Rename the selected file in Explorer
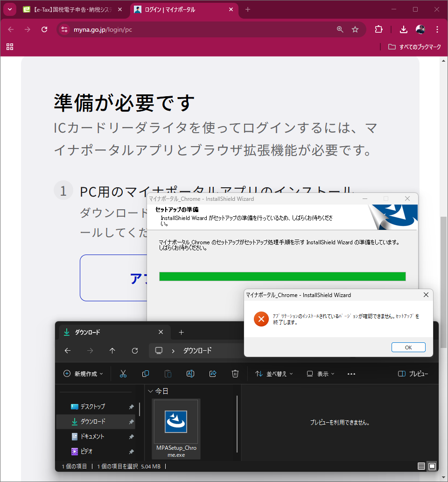Image resolution: width=448 pixels, height=482 pixels. [x=190, y=374]
